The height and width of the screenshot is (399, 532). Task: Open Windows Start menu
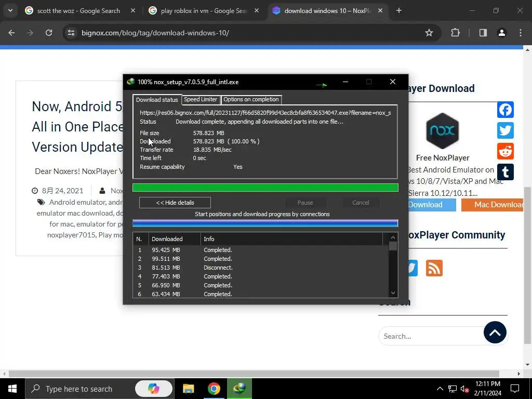12,389
